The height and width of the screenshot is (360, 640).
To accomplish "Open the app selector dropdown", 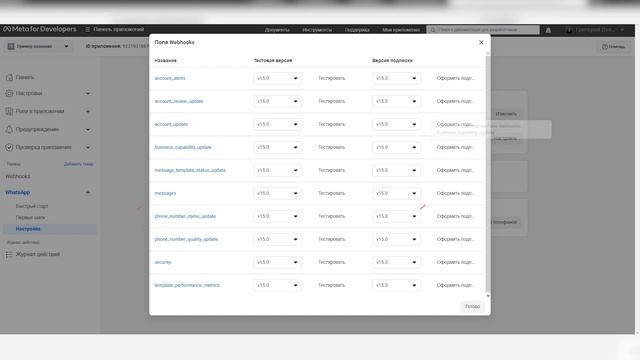I will click(38, 47).
